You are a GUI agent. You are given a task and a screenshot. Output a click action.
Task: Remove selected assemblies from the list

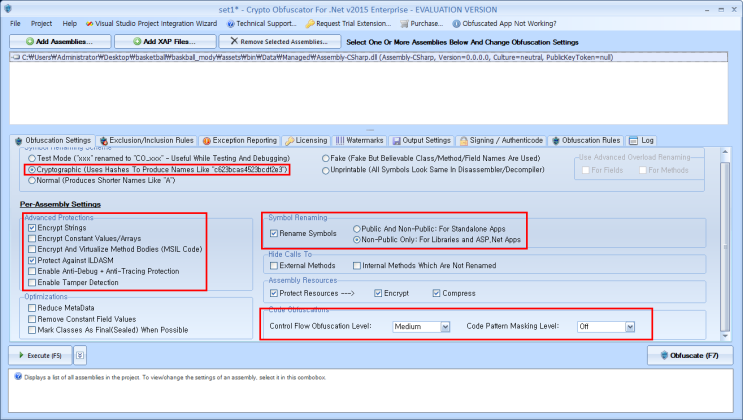pos(277,42)
